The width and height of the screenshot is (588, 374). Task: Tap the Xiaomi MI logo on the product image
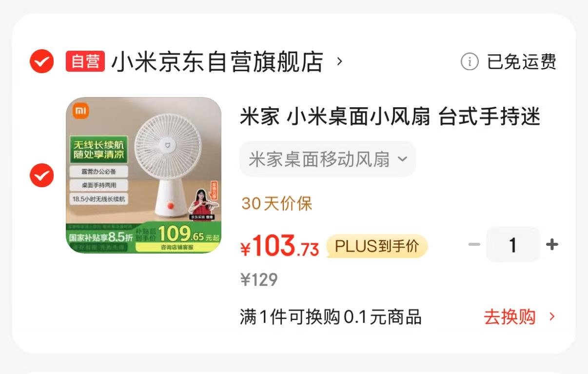[81, 112]
